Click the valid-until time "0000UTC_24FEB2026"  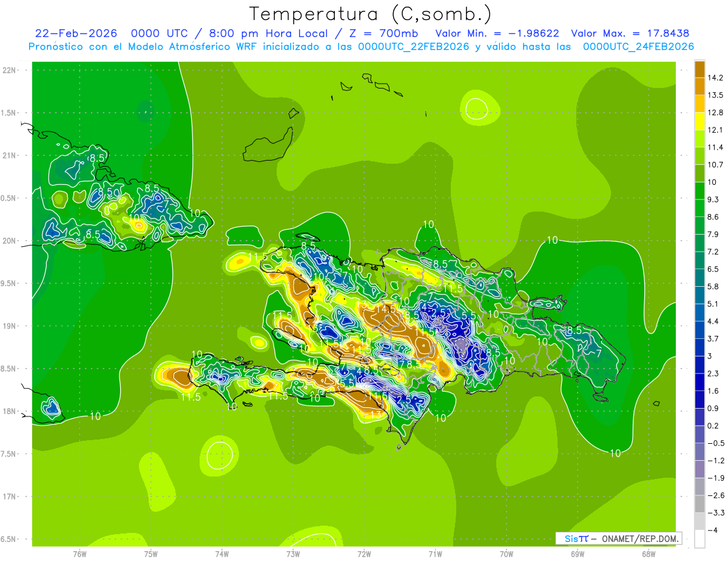(638, 47)
